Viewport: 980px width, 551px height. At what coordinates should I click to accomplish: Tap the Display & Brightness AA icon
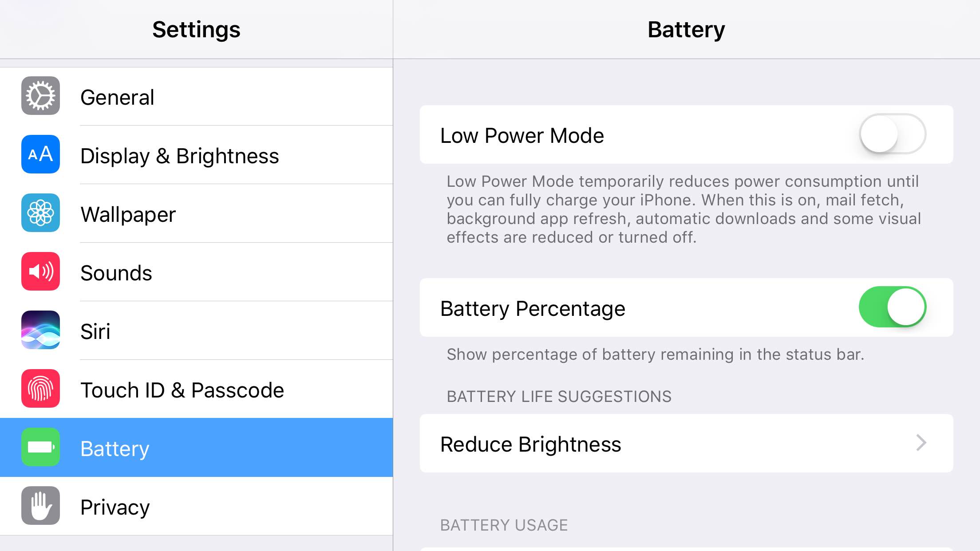[40, 154]
